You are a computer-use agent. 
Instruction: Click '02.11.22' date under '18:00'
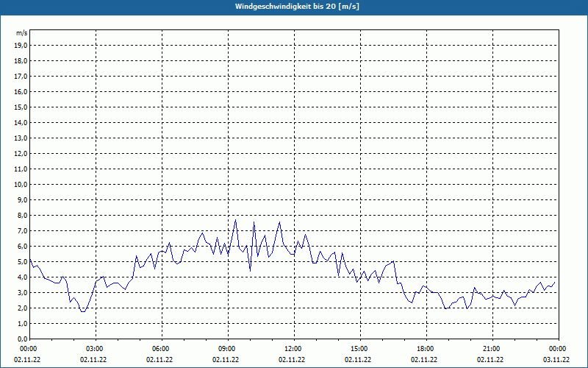click(x=424, y=360)
